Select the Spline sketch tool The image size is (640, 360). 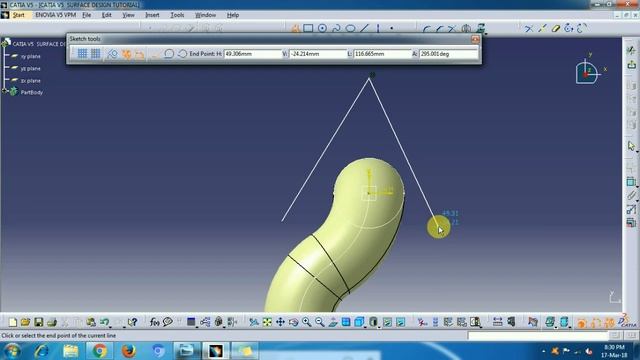tap(336, 28)
